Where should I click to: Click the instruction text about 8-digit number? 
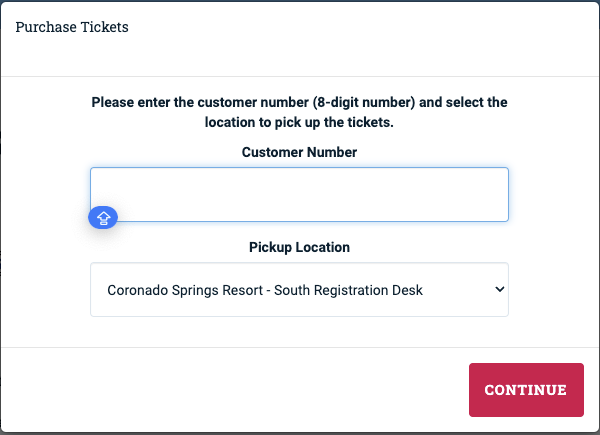point(299,102)
